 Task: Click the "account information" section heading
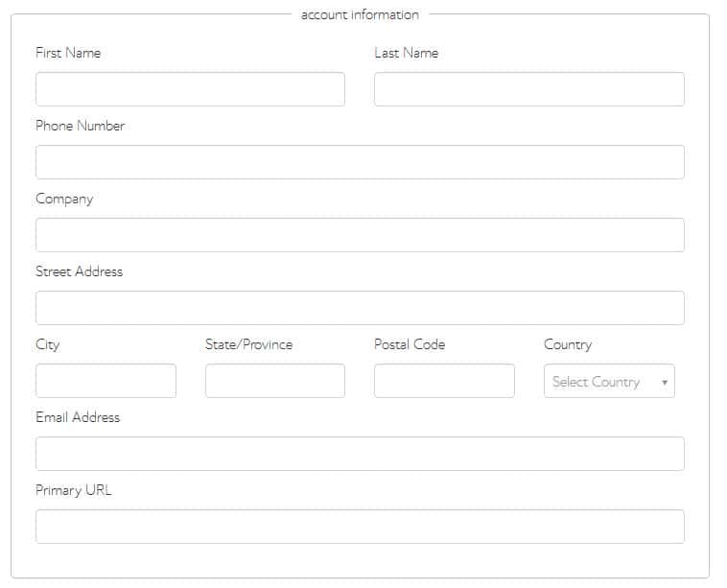point(360,14)
